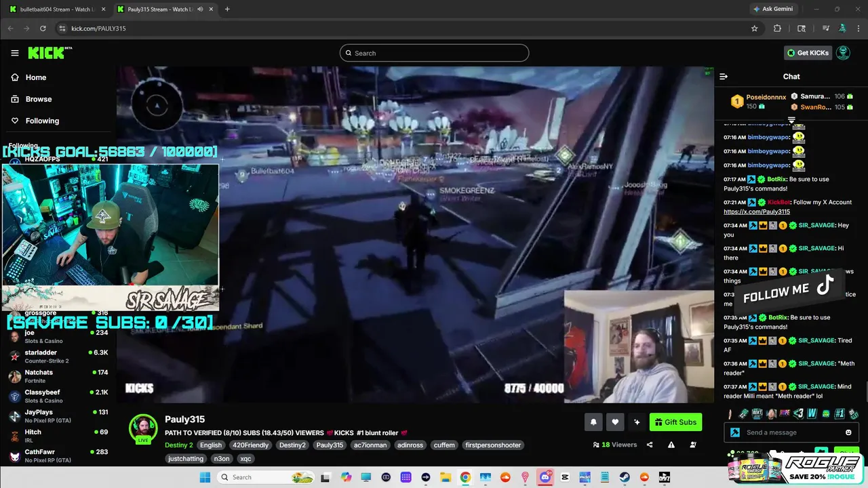Select the xqc tag
868x488 pixels.
tap(245, 459)
